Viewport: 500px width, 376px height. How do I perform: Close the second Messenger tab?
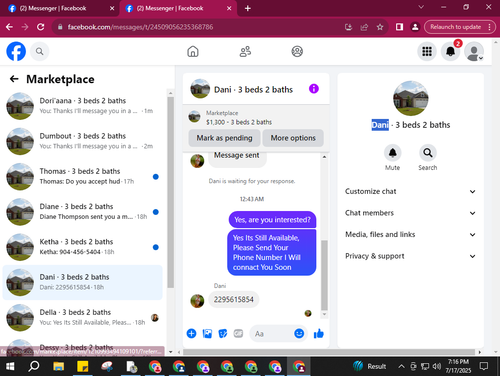coord(229,8)
